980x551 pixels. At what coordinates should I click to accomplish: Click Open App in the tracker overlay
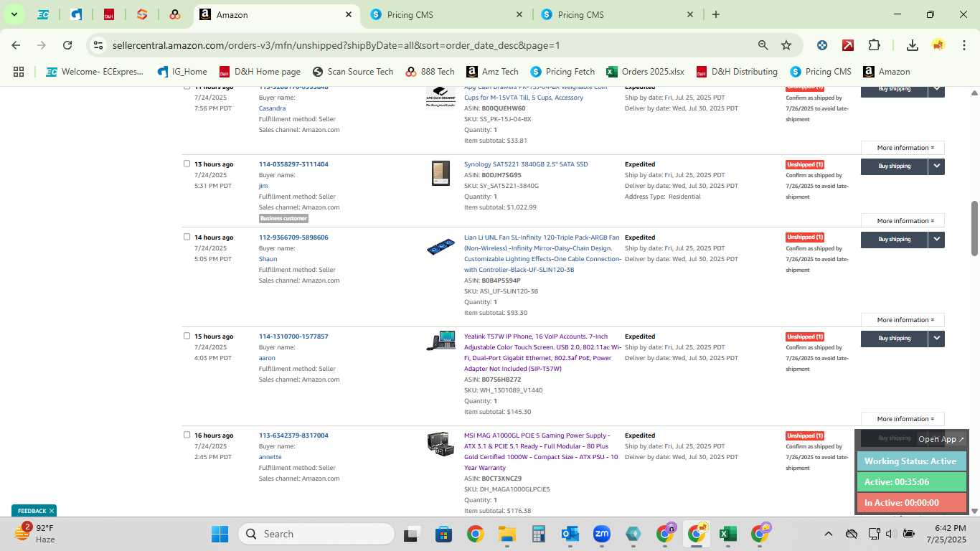point(941,439)
